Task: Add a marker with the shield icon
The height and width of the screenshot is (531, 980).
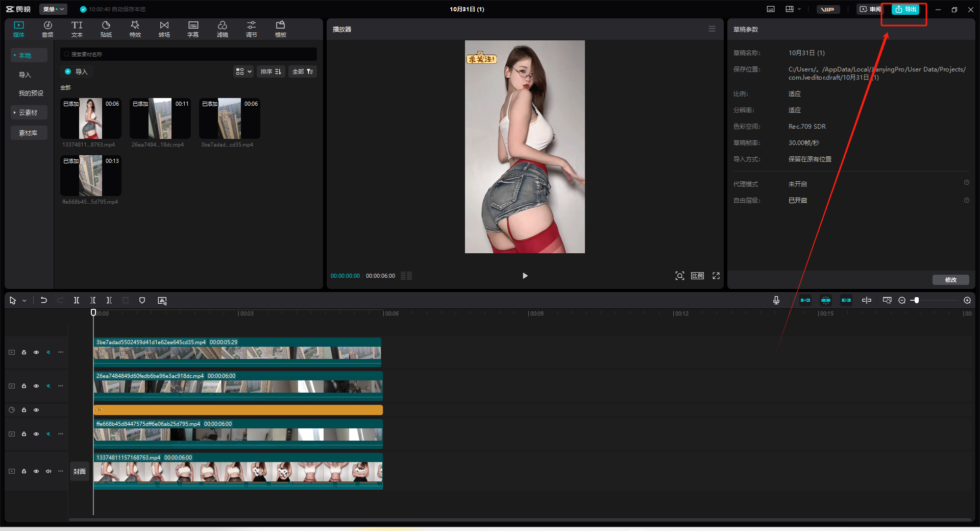Action: point(142,300)
